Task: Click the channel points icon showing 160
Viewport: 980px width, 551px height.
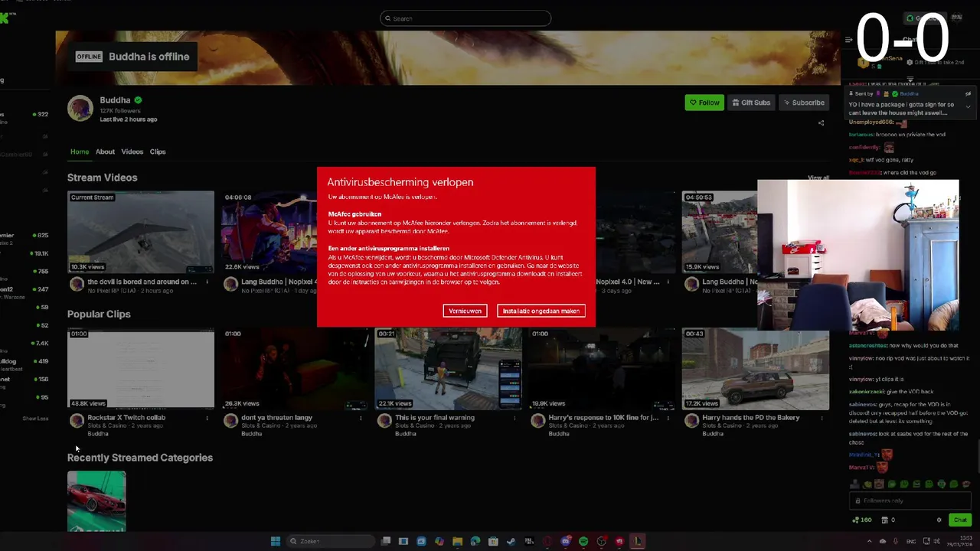Action: pyautogui.click(x=862, y=520)
